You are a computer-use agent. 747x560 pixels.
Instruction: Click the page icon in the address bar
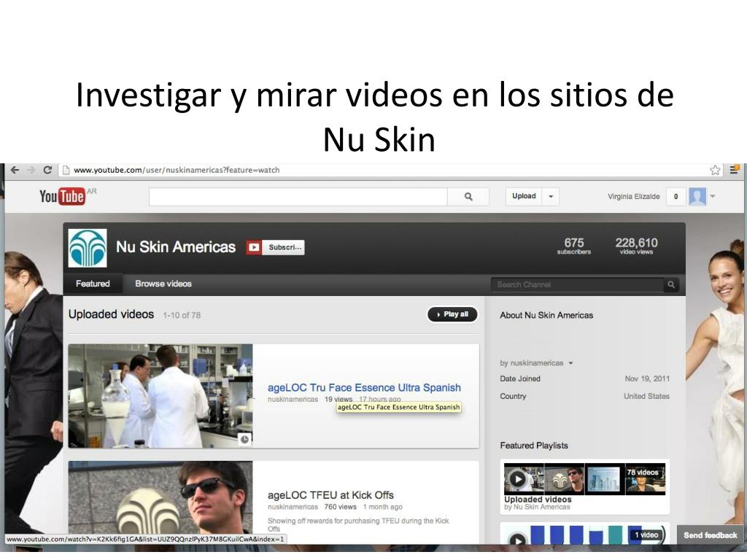pos(66,170)
